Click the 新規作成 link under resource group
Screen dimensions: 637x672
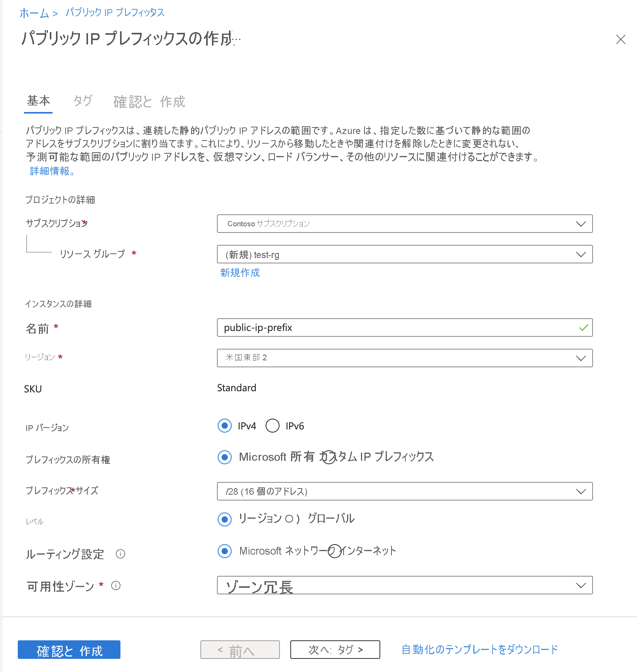[240, 273]
